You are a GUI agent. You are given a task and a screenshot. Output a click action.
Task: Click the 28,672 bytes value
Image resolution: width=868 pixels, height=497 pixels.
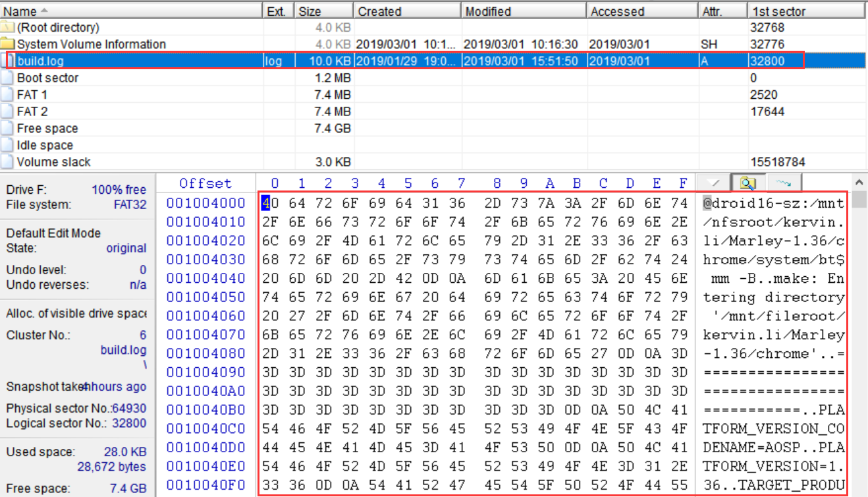pyautogui.click(x=112, y=467)
